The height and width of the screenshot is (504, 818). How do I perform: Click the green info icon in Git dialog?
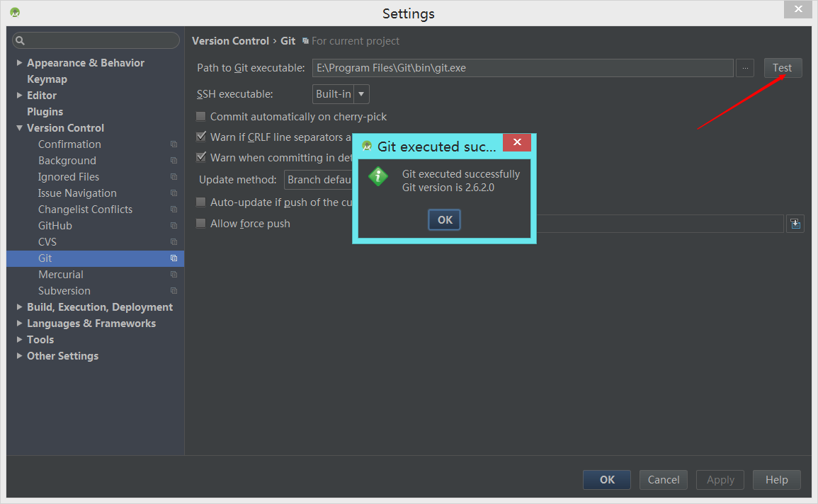pos(378,177)
